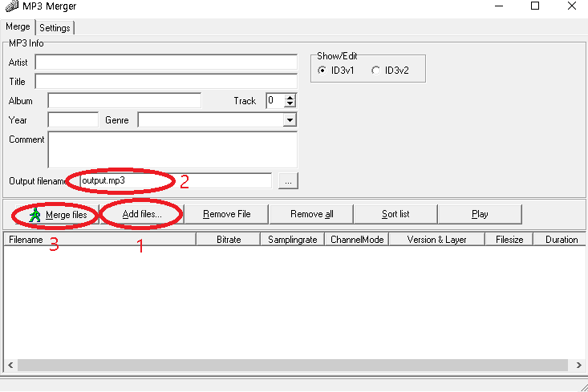Start merging with Merge files button
The height and width of the screenshot is (392, 588).
(57, 214)
